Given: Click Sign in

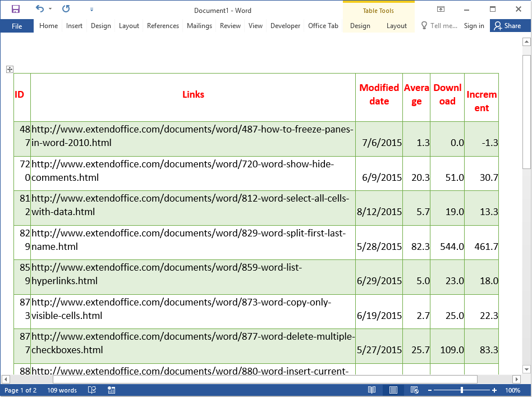Looking at the screenshot, I should click(474, 26).
